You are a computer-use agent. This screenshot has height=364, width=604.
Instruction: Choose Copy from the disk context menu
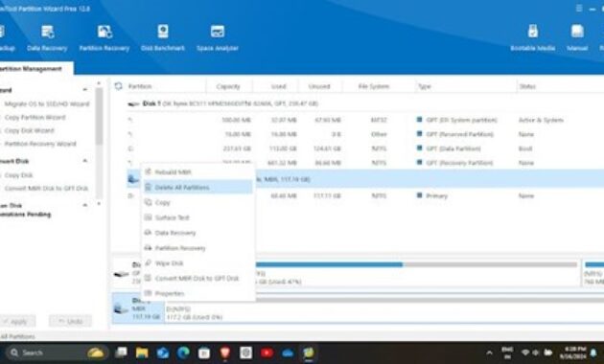pyautogui.click(x=197, y=202)
